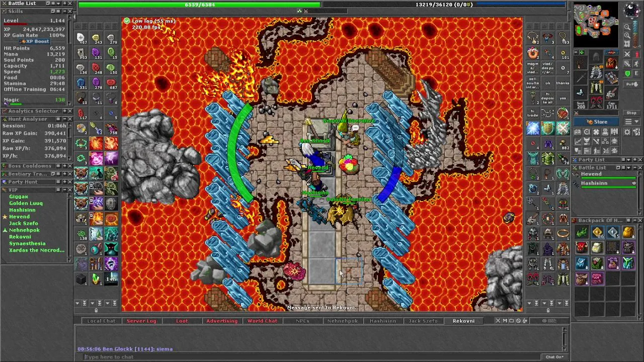Open the Server Log tab

[141, 321]
